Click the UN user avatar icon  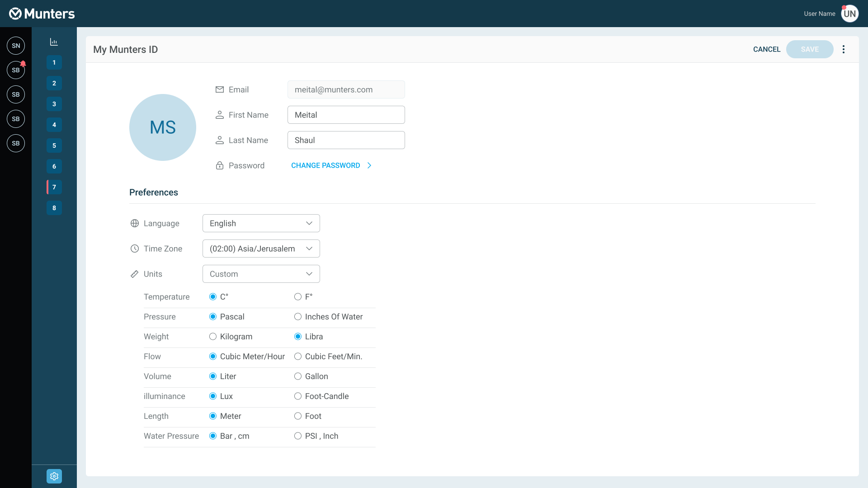pyautogui.click(x=849, y=14)
